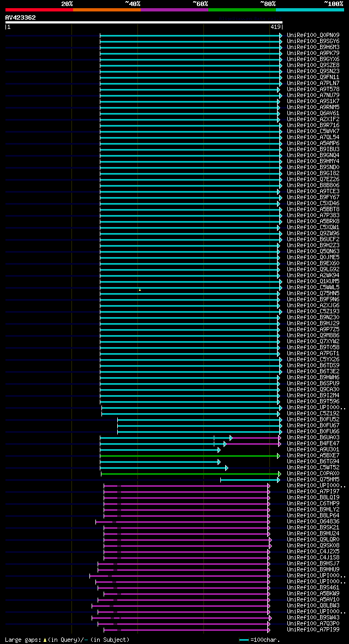Select hit label UniRef100_B9S461
The height and width of the screenshot is (644, 349).
click(x=313, y=588)
